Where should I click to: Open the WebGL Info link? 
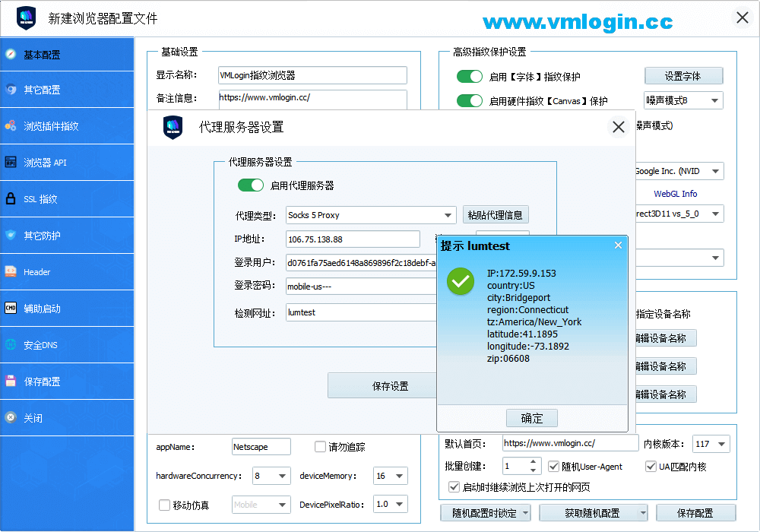click(x=675, y=194)
